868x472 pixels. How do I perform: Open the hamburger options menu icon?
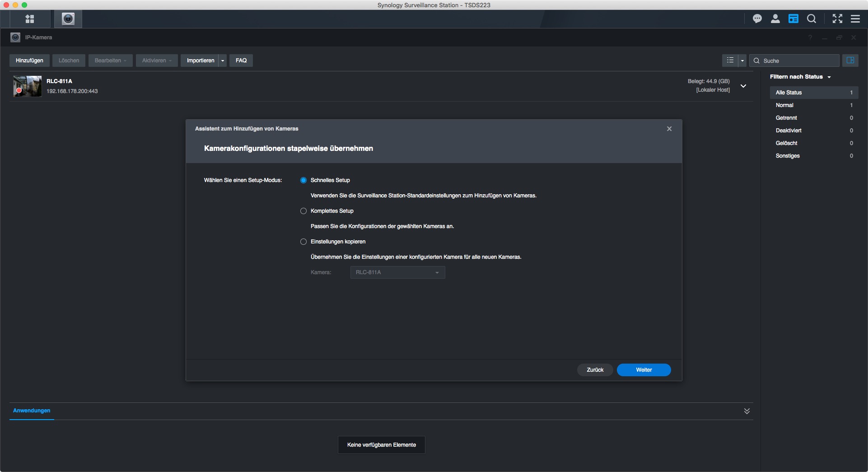[x=855, y=19]
